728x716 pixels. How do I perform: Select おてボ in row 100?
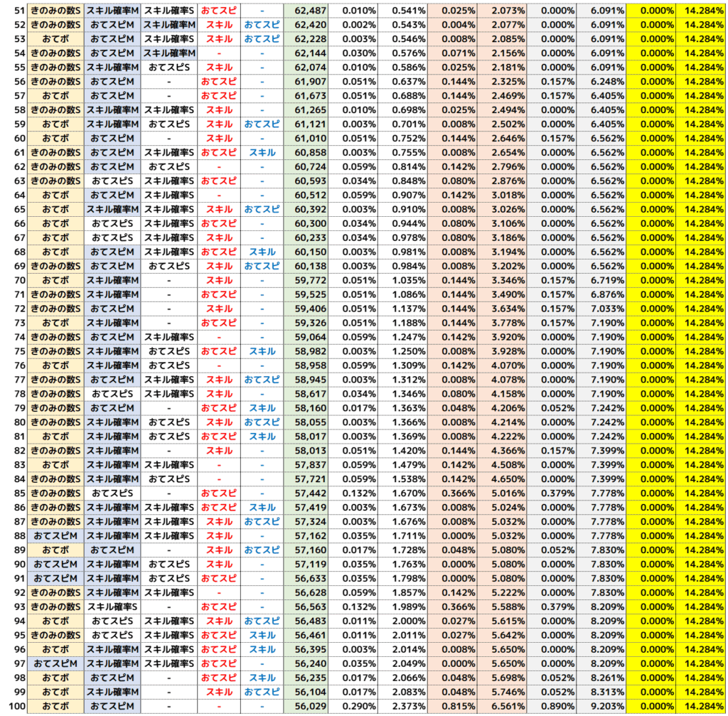(55, 706)
